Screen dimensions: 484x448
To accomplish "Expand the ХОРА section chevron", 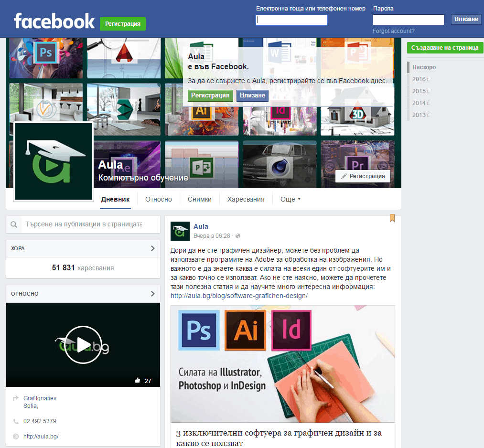I will pos(152,248).
